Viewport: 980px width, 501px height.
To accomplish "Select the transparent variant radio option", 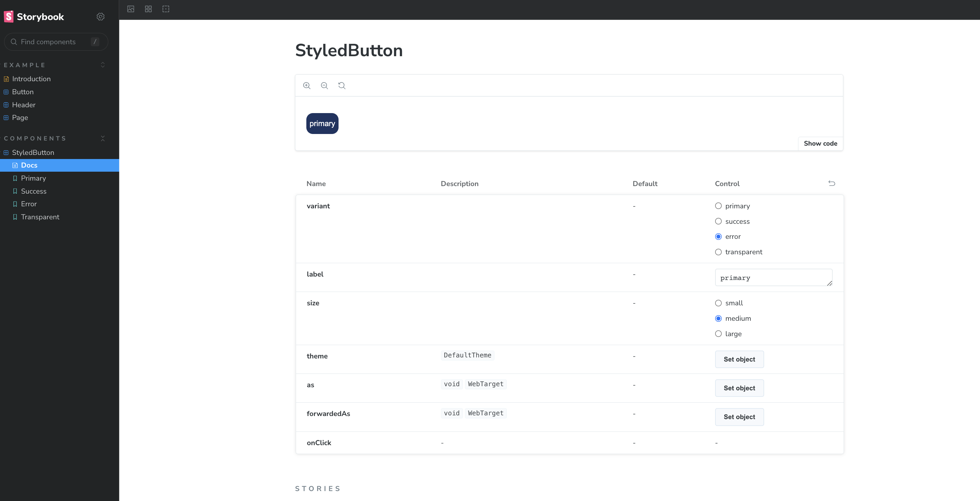I will point(718,252).
